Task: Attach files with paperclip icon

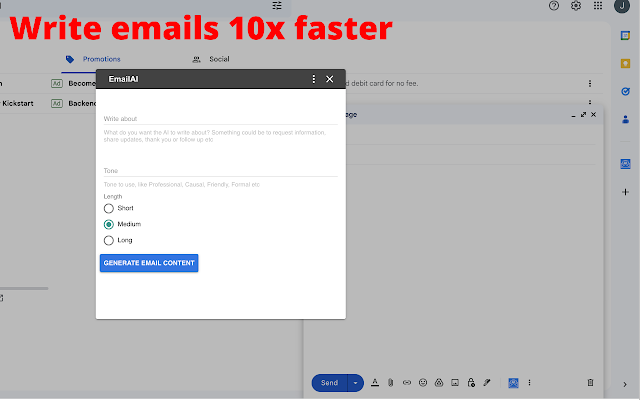Action: [x=391, y=382]
